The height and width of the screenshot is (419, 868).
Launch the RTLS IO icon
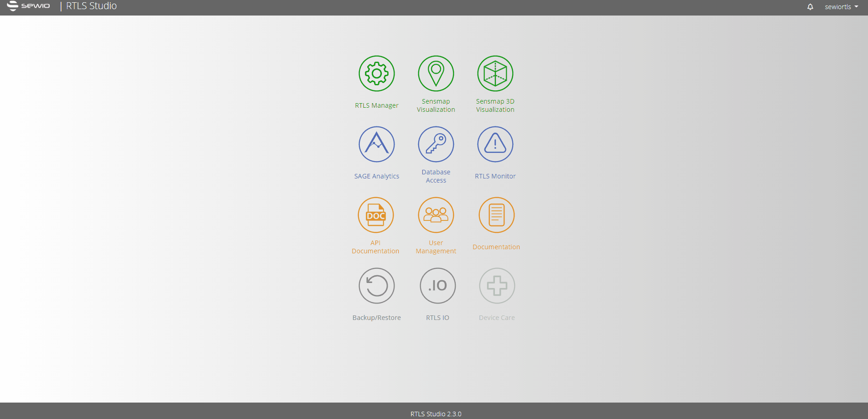pos(438,286)
